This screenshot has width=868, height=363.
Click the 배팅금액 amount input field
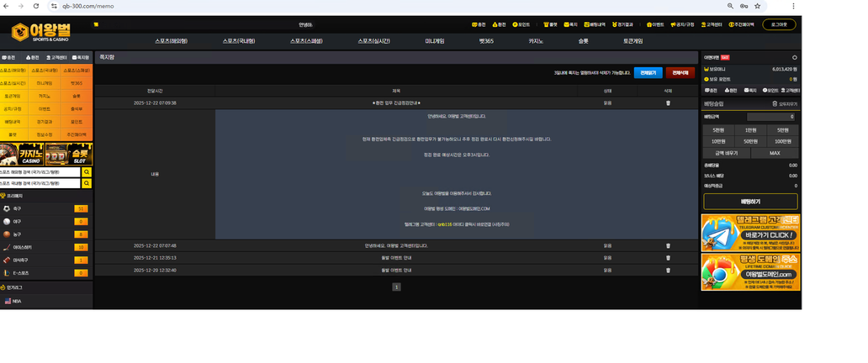770,117
